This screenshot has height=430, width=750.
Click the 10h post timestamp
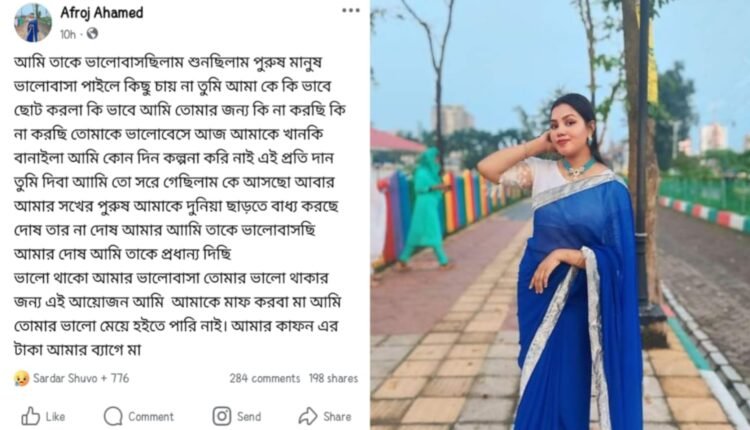click(68, 34)
